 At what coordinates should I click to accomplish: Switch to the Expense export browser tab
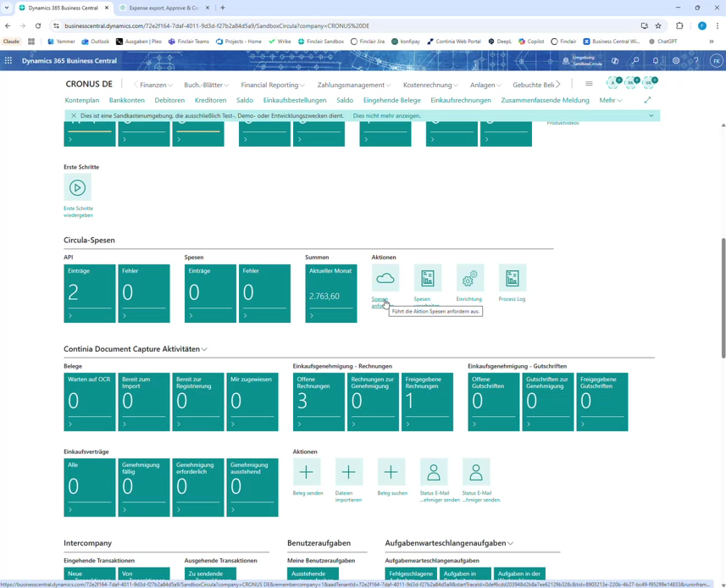click(165, 8)
